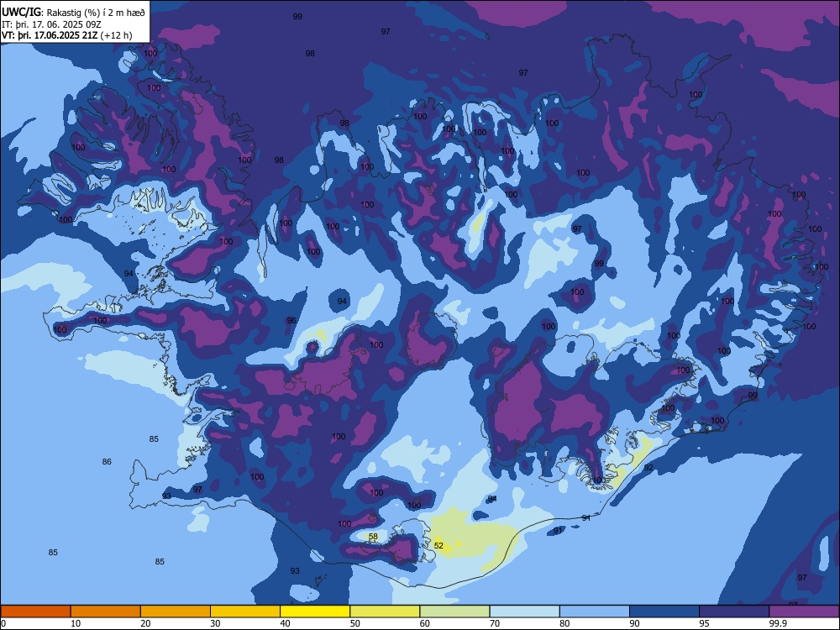
Task: Click the '96' humidity value on the map
Action: (291, 320)
